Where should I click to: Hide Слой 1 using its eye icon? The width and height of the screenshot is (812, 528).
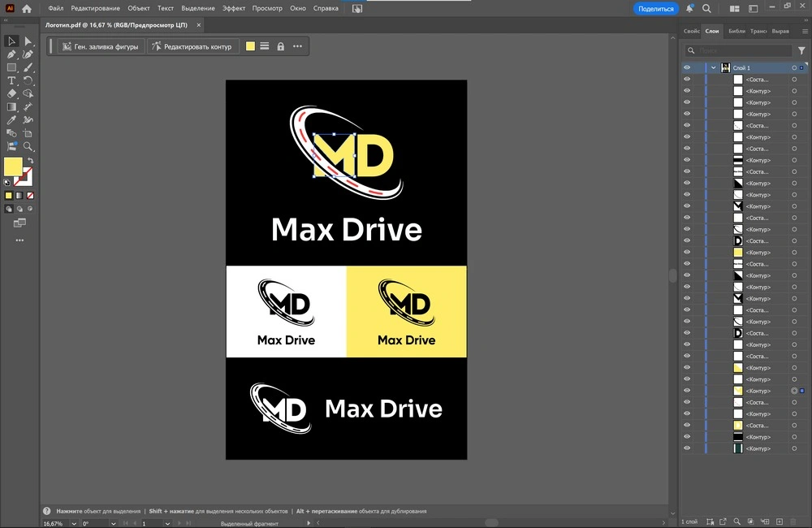pyautogui.click(x=687, y=68)
